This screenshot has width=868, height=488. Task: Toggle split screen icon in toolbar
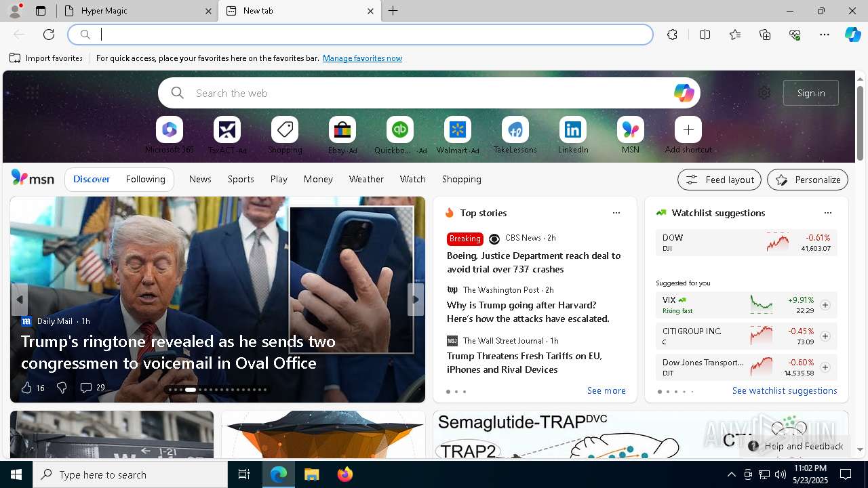(705, 35)
